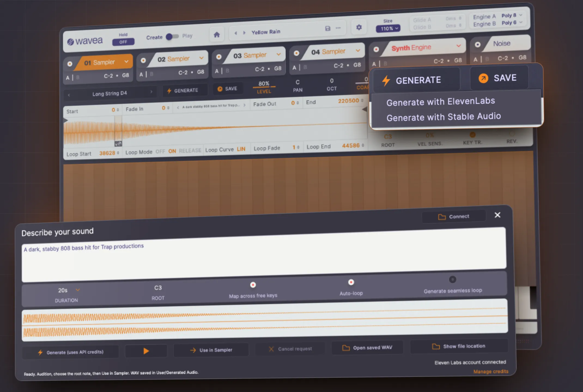Click the large SAVE button
This screenshot has width=583, height=392.
point(499,78)
